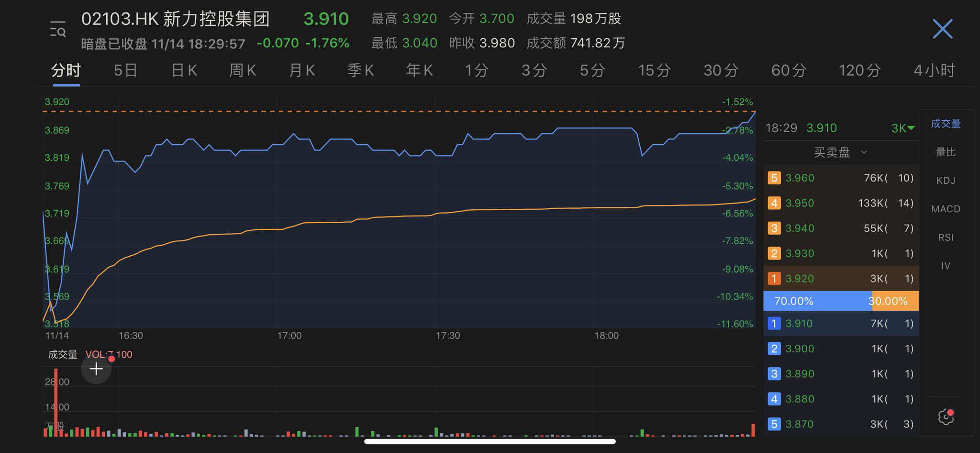Select the IV indicator

[946, 266]
